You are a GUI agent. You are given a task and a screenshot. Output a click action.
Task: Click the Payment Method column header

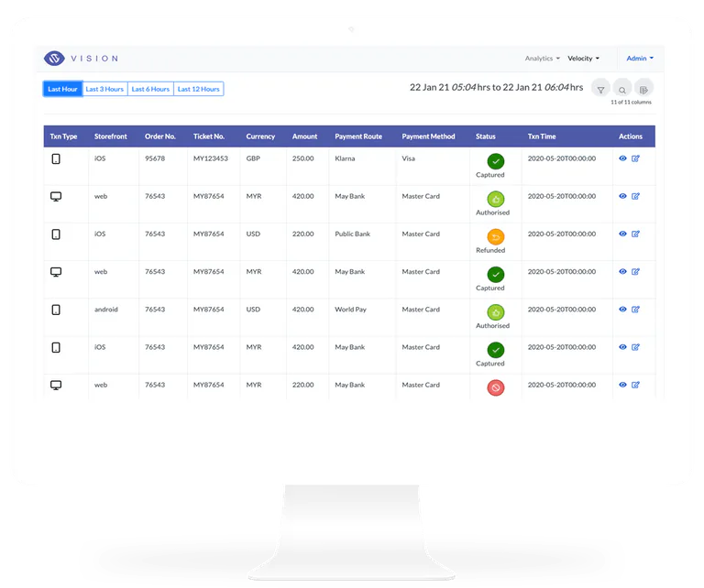click(x=428, y=136)
